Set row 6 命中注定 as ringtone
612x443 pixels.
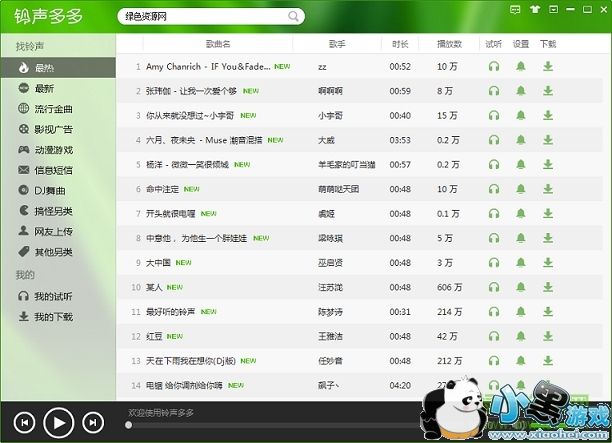pos(521,189)
